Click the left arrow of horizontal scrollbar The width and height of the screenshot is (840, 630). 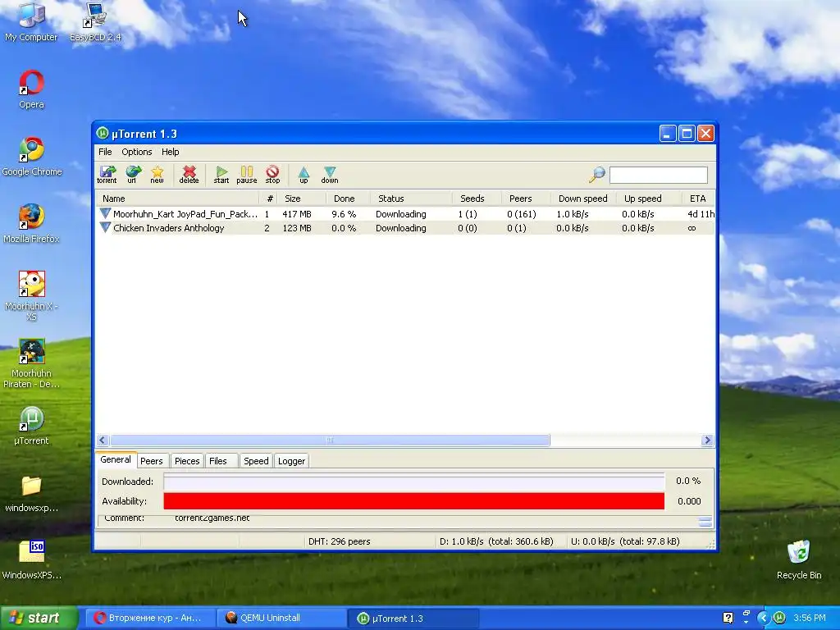[103, 441]
